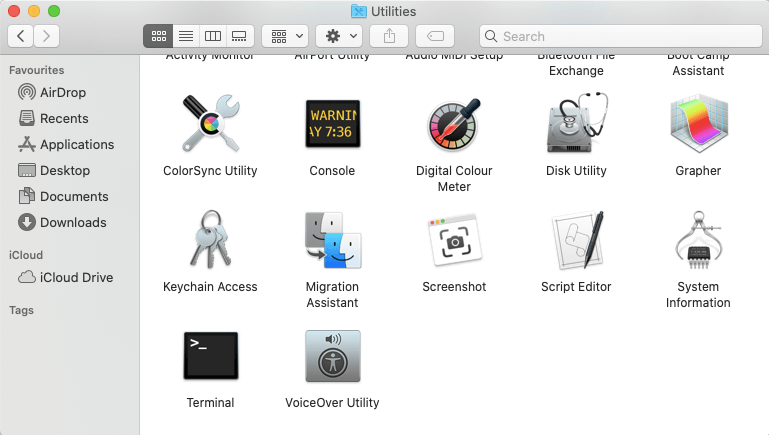Click the Tags sidebar heading

point(21,310)
